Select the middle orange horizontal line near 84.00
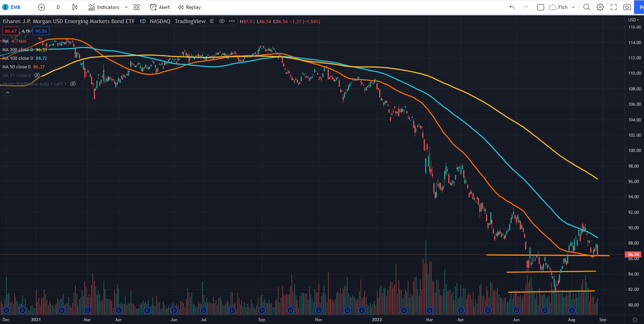 point(551,272)
